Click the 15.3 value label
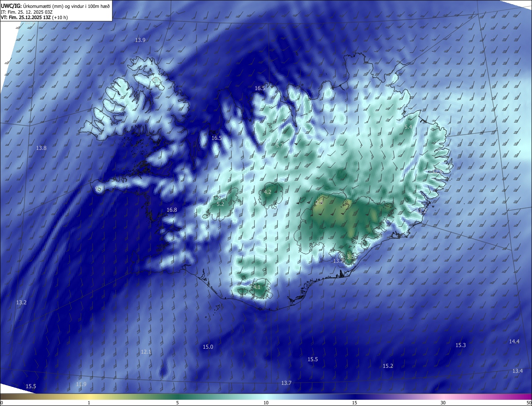Viewport: 532px width, 406px height. pyautogui.click(x=461, y=345)
